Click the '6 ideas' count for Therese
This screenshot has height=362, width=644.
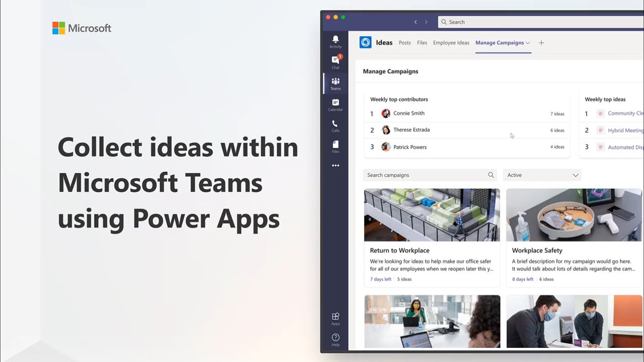coord(557,131)
